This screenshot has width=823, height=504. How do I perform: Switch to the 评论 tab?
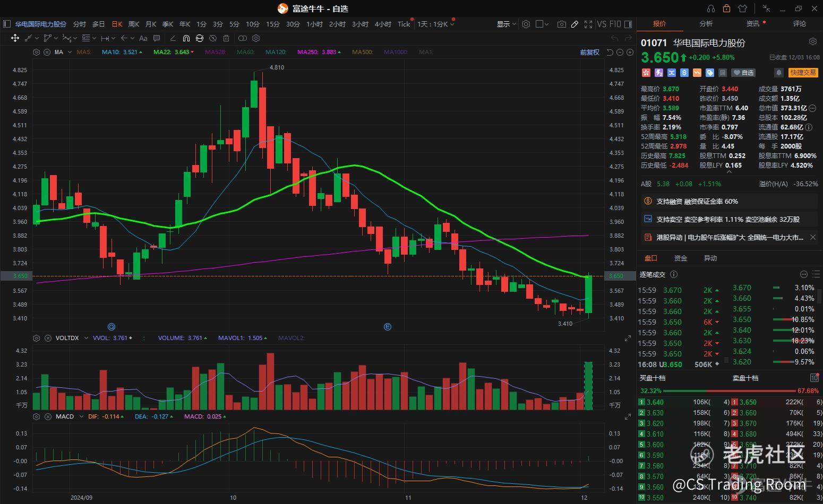pyautogui.click(x=800, y=24)
